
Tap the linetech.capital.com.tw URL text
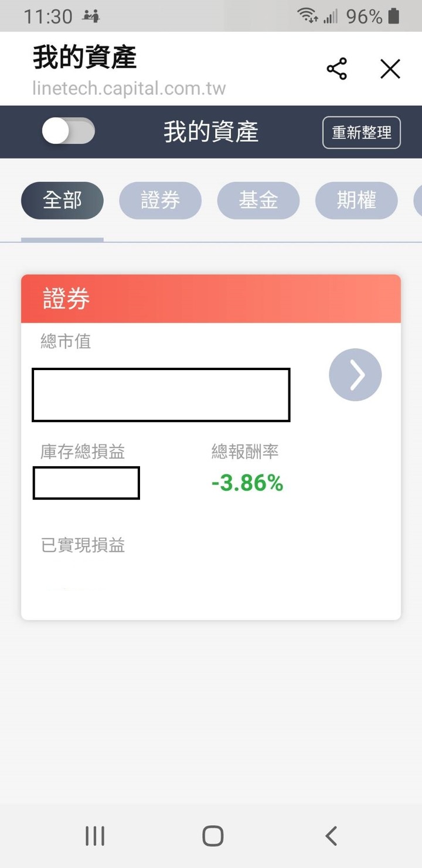pyautogui.click(x=129, y=89)
